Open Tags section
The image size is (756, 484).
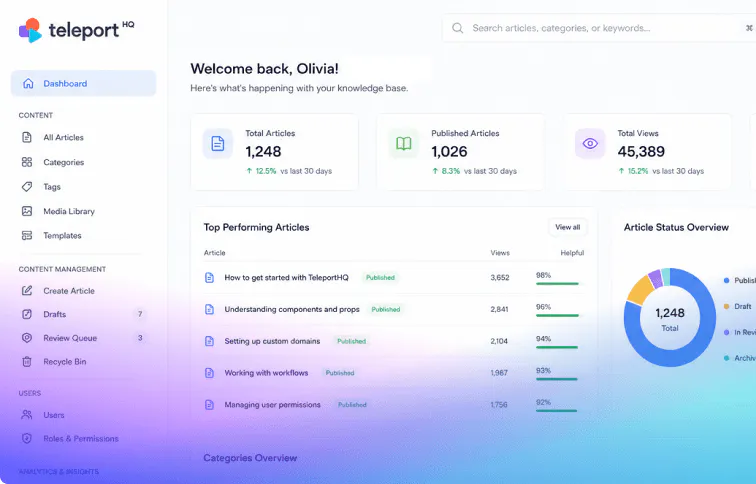(52, 187)
